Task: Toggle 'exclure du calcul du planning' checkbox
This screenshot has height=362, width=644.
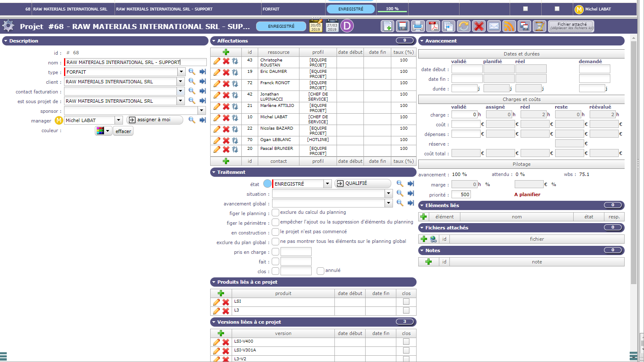Action: pyautogui.click(x=275, y=213)
